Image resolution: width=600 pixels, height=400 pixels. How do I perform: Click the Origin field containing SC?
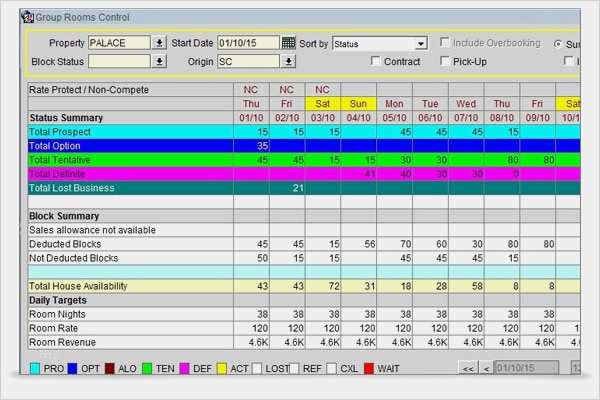point(249,61)
